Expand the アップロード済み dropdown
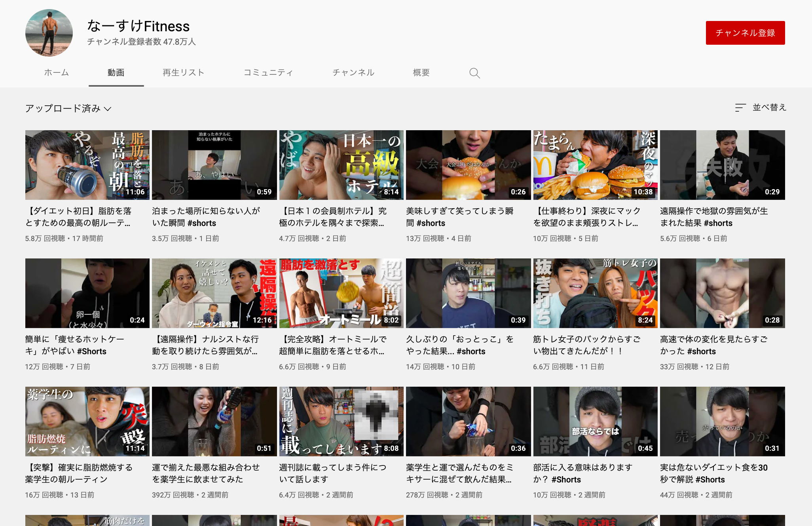Image resolution: width=812 pixels, height=526 pixels. click(x=68, y=108)
